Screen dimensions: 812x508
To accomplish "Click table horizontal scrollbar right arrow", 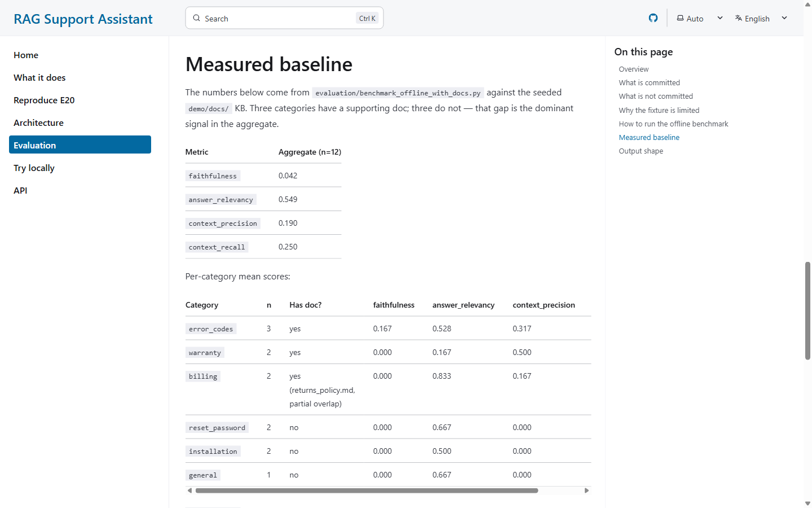I will (586, 491).
